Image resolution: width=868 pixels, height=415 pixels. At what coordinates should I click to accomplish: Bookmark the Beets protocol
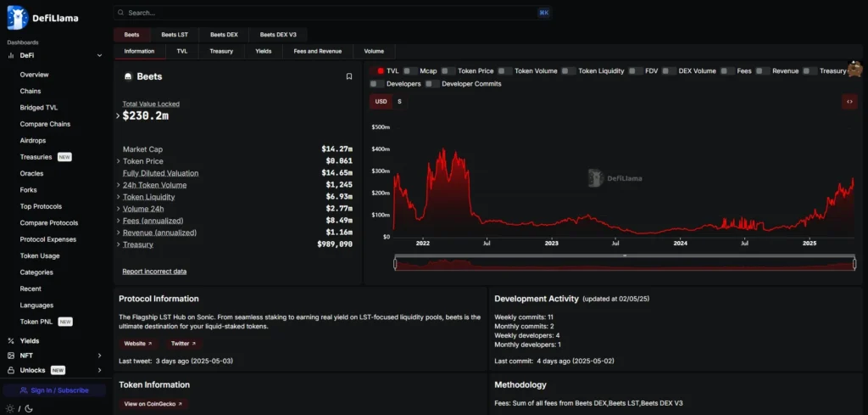click(348, 76)
